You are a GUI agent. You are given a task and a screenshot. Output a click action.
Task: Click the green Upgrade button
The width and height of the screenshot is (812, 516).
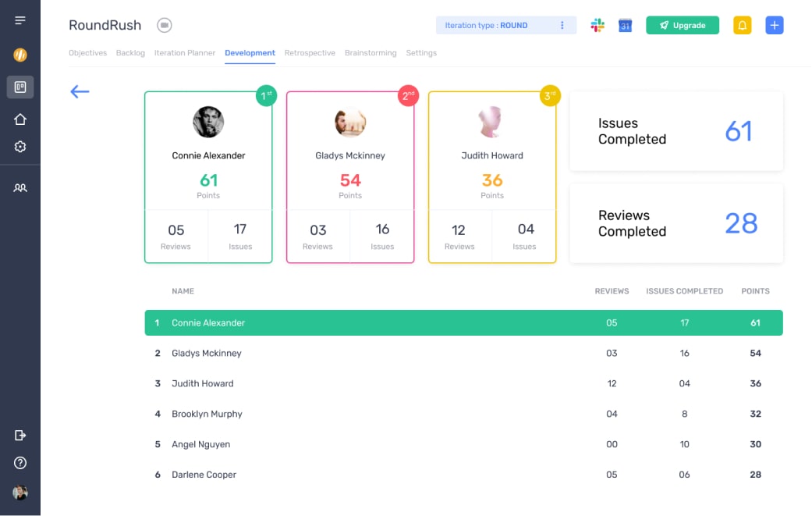[682, 25]
